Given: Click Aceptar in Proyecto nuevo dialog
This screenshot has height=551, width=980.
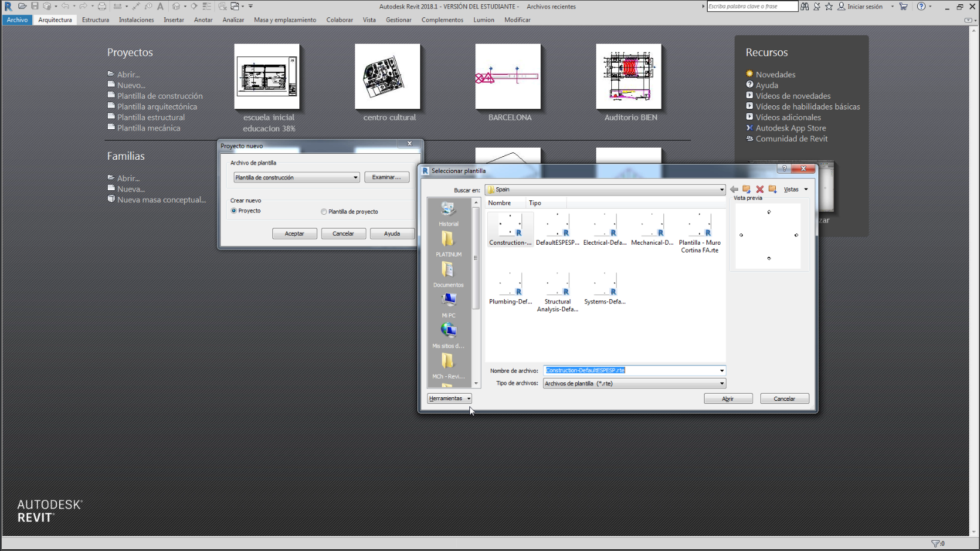Looking at the screenshot, I should [x=294, y=233].
